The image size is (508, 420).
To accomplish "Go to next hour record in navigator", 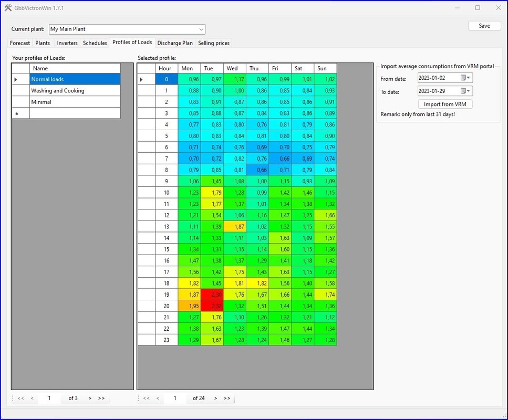I will coord(215,398).
